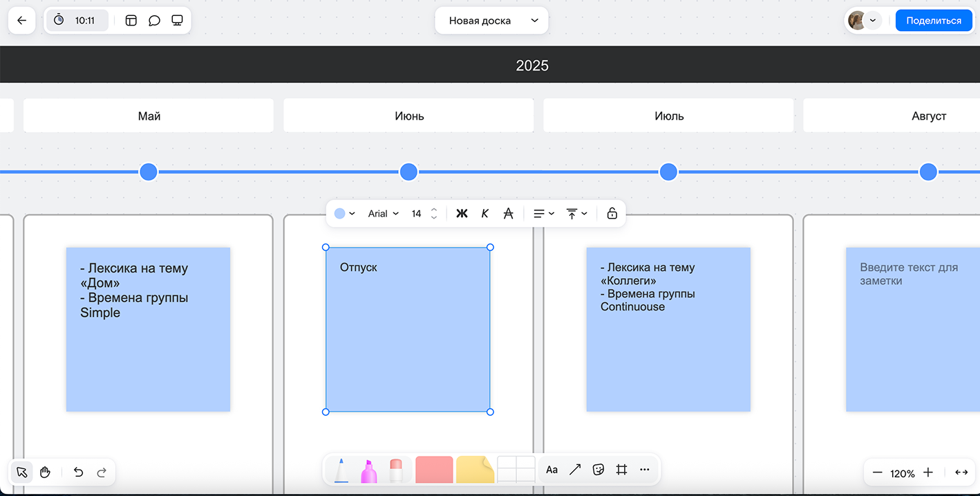Select the cursor selection tool
The image size is (980, 496).
[21, 472]
